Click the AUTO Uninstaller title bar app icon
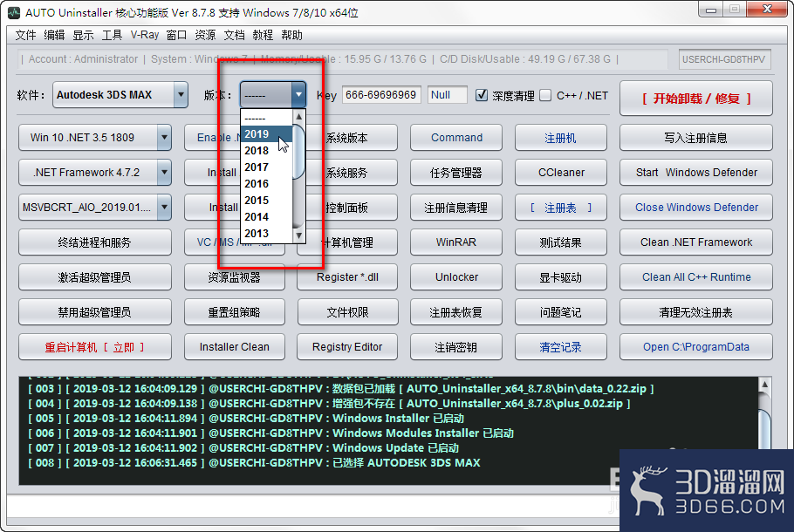This screenshot has height=532, width=794. (x=14, y=12)
